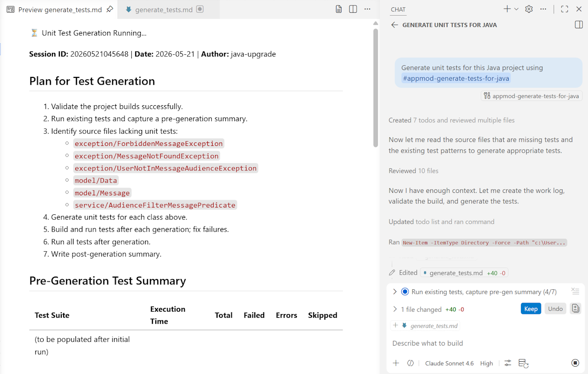The height and width of the screenshot is (374, 588).
Task: Click the Test Suite column header
Action: point(52,315)
